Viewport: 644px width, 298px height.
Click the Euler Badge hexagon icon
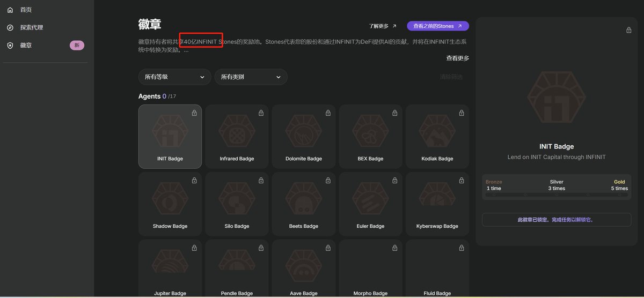point(370,199)
